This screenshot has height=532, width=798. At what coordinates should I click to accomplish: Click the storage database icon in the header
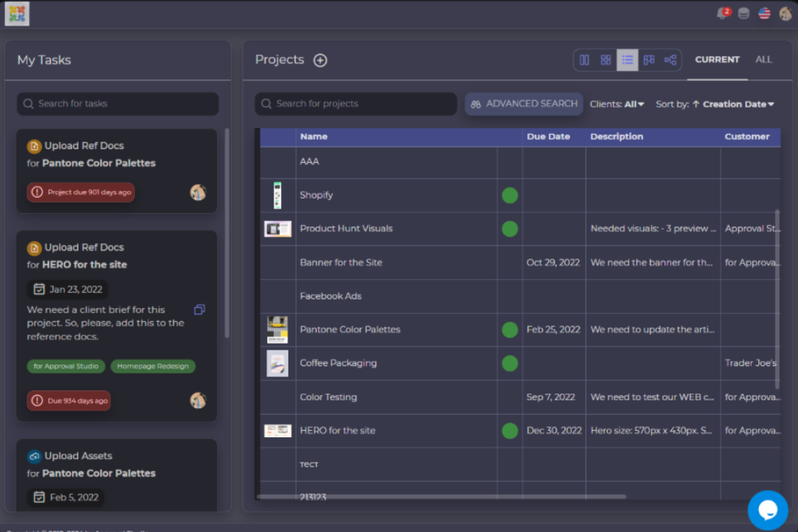tap(744, 13)
